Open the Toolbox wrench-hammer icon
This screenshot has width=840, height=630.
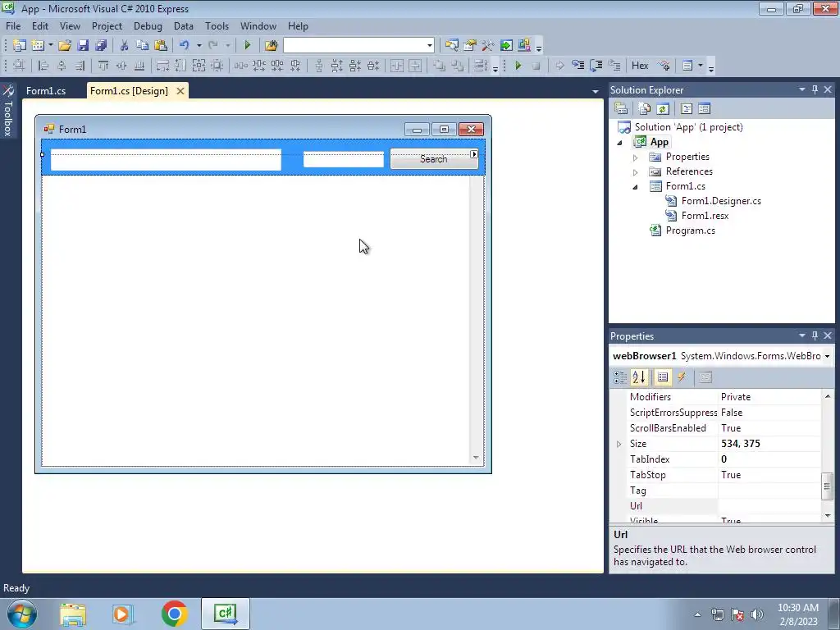pos(488,46)
